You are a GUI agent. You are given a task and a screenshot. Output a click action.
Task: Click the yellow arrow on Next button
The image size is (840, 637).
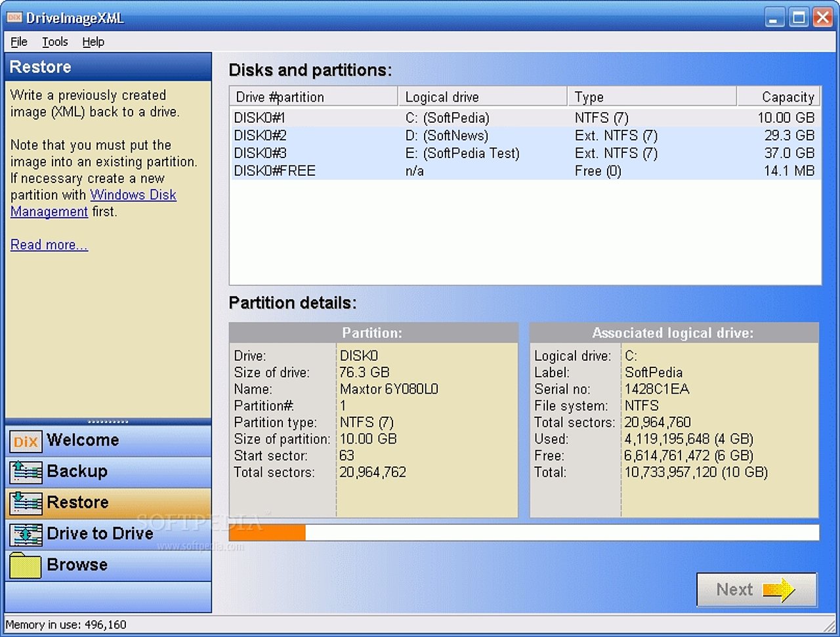click(x=778, y=590)
